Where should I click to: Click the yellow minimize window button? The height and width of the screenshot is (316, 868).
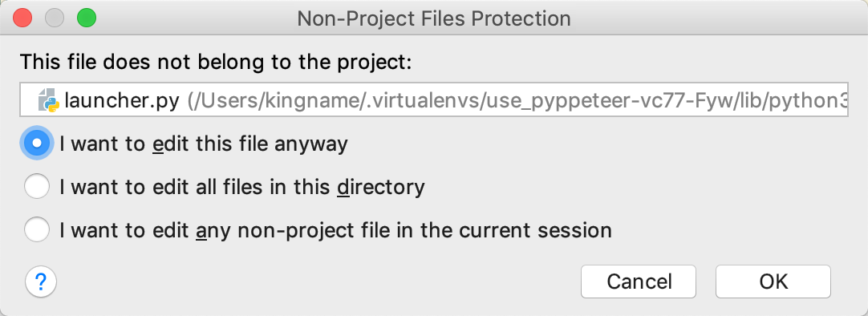(55, 18)
